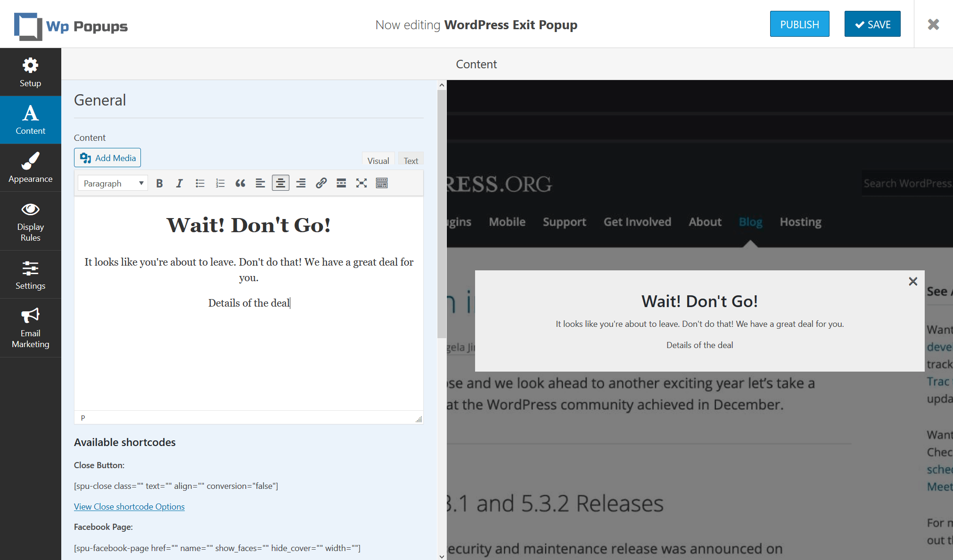This screenshot has width=953, height=560.
Task: Toggle the extra toolbar row
Action: pyautogui.click(x=381, y=183)
